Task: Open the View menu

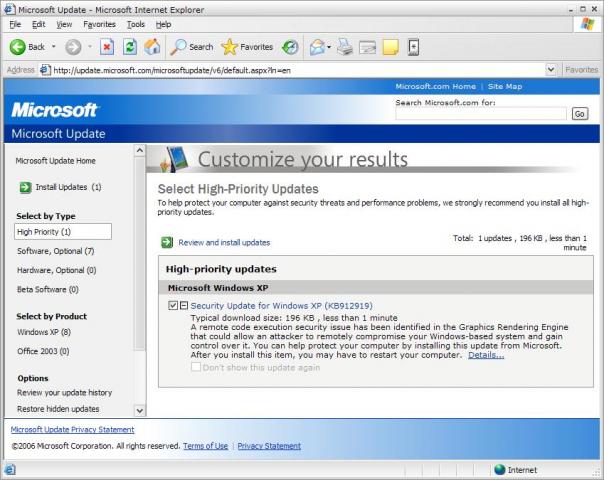Action: click(x=64, y=24)
